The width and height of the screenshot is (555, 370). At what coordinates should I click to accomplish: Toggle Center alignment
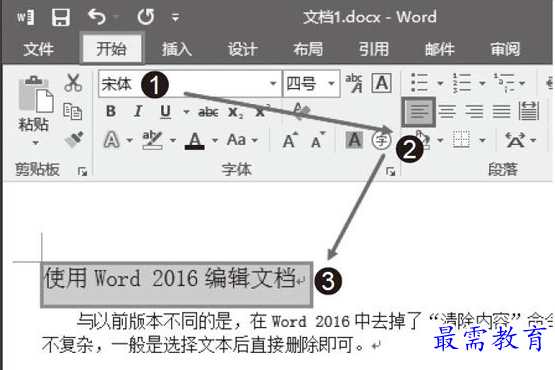[447, 112]
